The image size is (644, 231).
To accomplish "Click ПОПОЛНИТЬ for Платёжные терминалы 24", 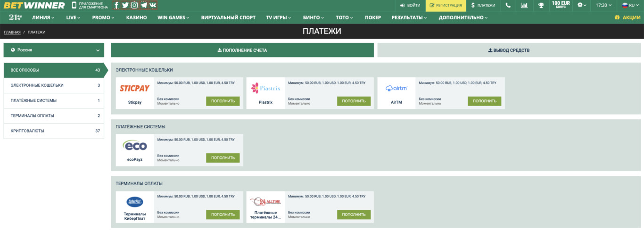I will pyautogui.click(x=354, y=214).
